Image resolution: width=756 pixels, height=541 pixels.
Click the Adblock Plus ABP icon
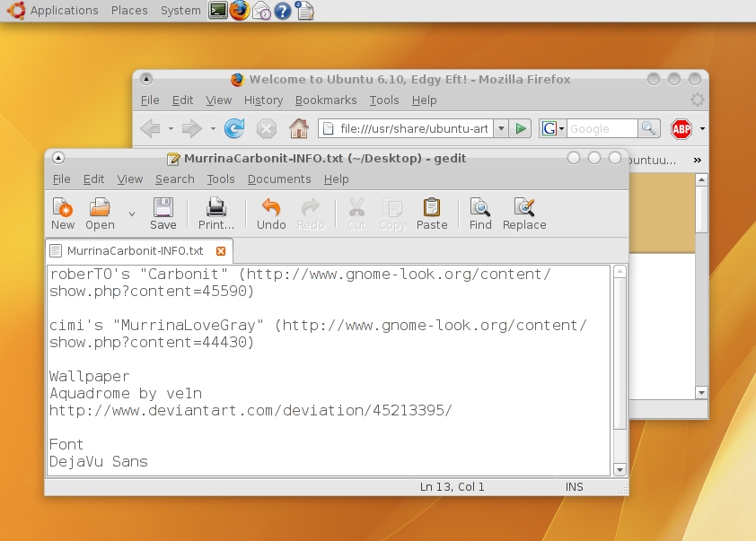pos(681,129)
